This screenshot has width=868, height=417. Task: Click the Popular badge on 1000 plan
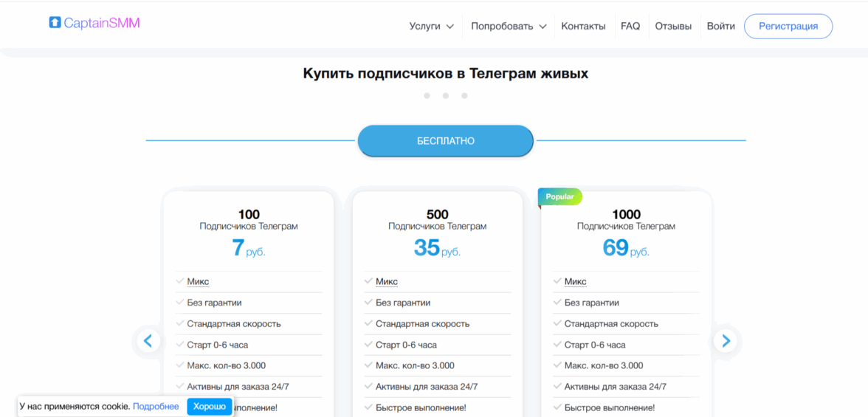(560, 197)
